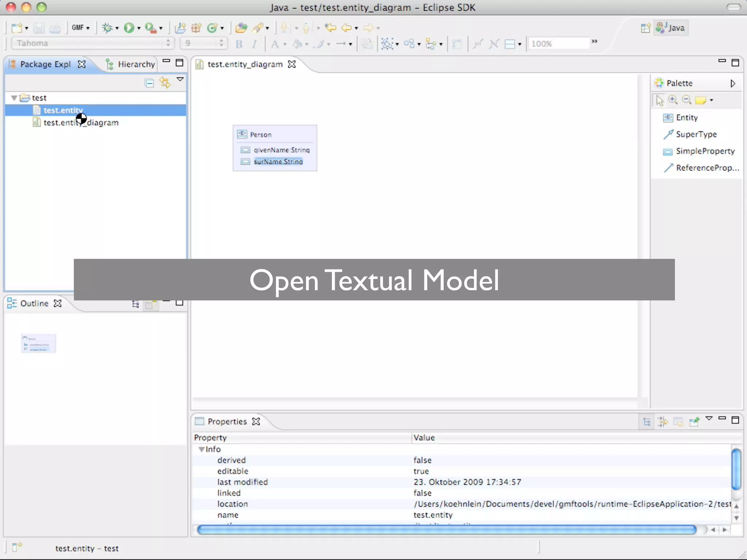Select the Hierarchy tab
Image resolution: width=747 pixels, height=560 pixels.
(131, 64)
